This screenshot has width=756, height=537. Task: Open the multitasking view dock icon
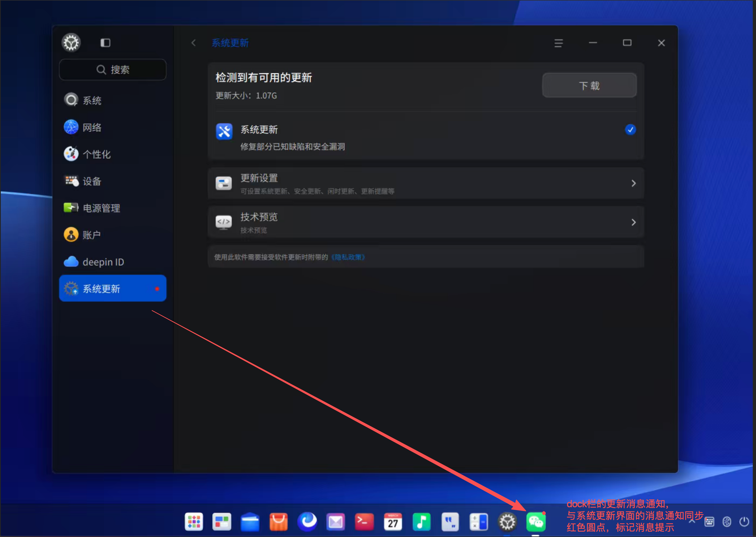(x=222, y=522)
